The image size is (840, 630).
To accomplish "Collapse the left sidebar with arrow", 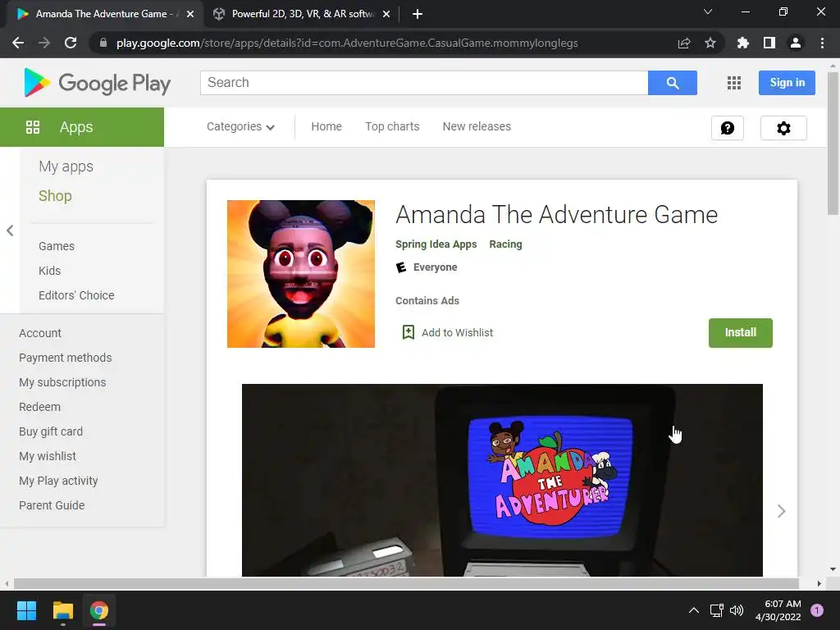I will [10, 231].
